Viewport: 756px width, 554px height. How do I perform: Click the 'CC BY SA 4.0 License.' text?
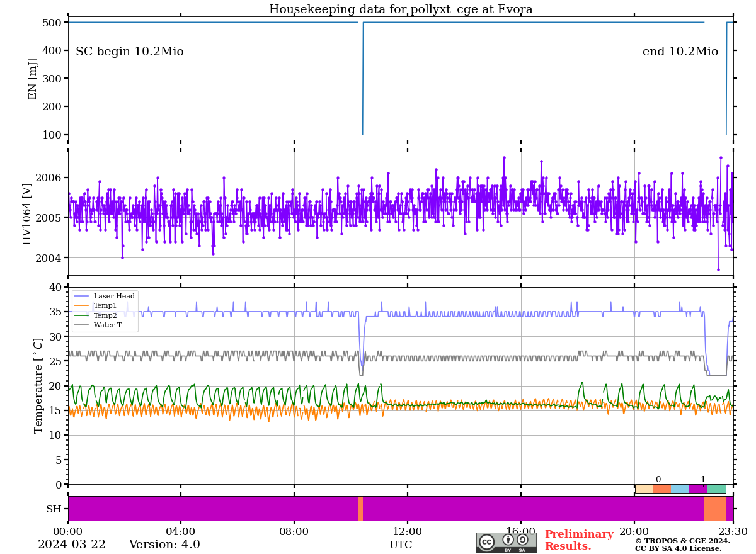678,549
